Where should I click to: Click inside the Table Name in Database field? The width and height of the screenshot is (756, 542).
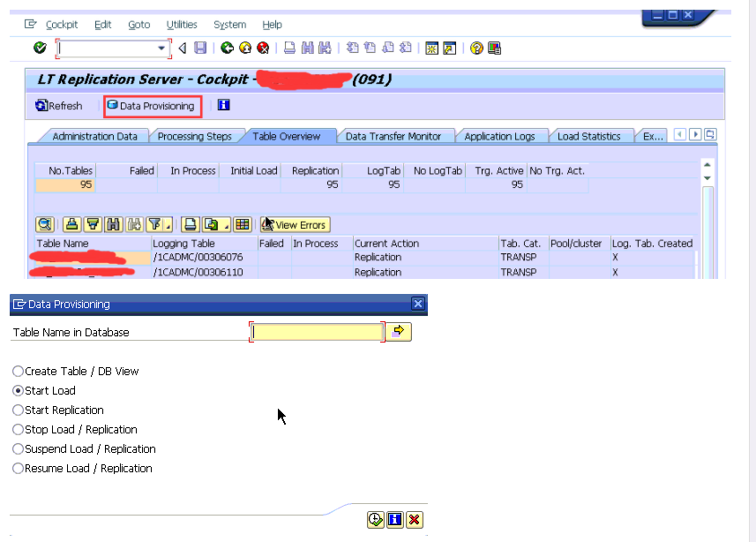(316, 331)
